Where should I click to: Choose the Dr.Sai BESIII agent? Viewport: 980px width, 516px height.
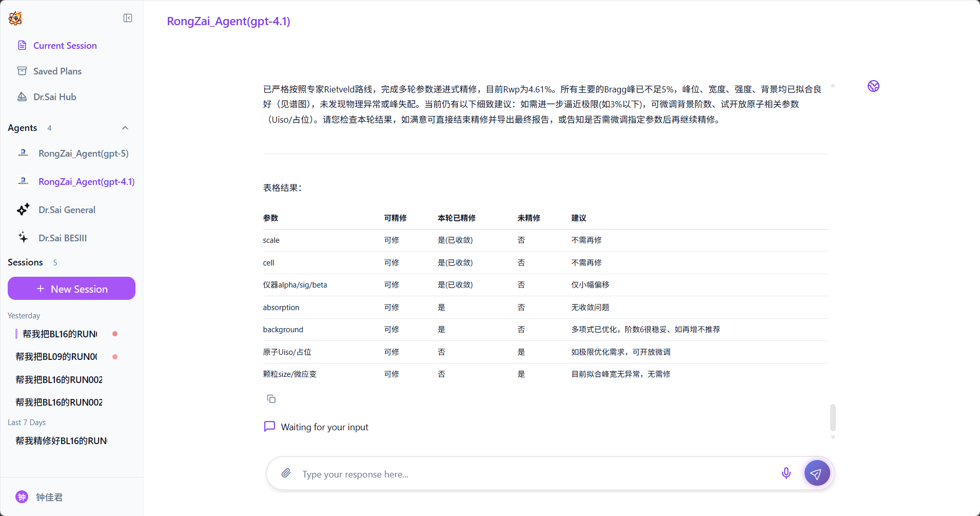[x=63, y=238]
